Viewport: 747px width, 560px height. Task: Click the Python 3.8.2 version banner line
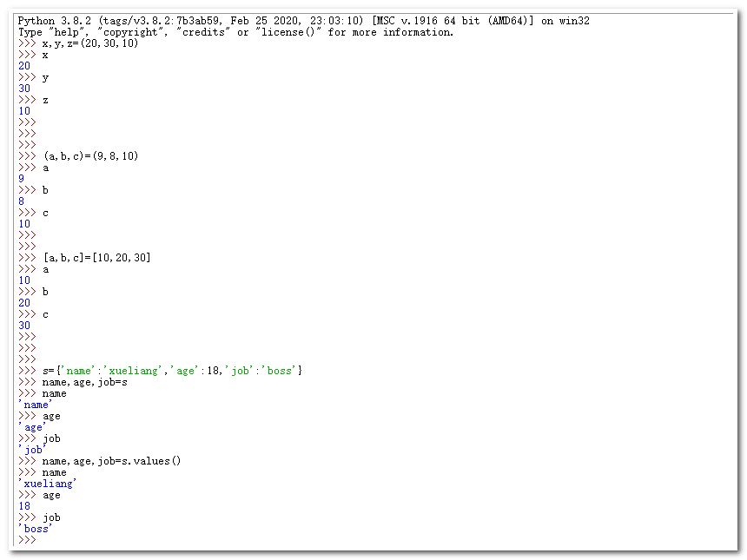click(303, 21)
